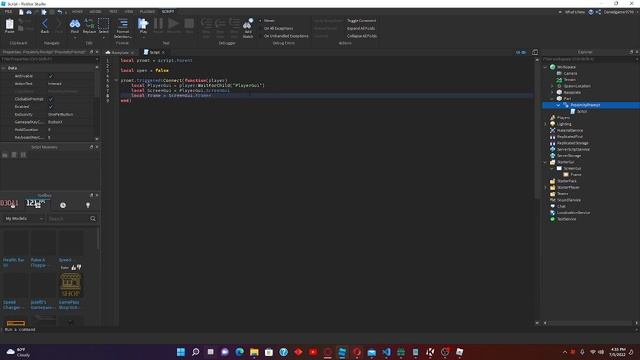The width and height of the screenshot is (640, 360).
Task: Toggle ClickablePrompt property checkbox
Action: (51, 99)
